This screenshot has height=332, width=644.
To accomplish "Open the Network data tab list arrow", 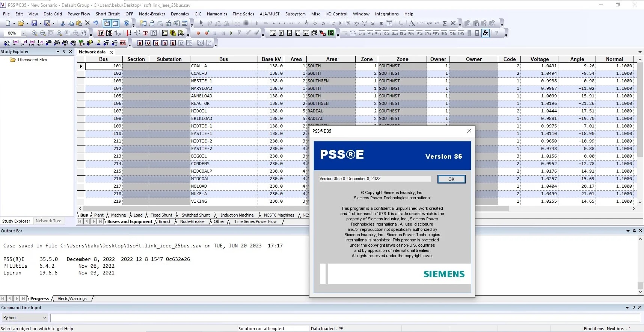I will (640, 52).
